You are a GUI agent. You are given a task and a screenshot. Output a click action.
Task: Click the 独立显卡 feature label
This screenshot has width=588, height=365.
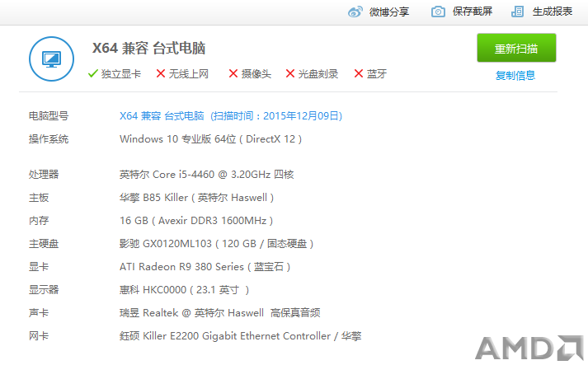(x=120, y=74)
